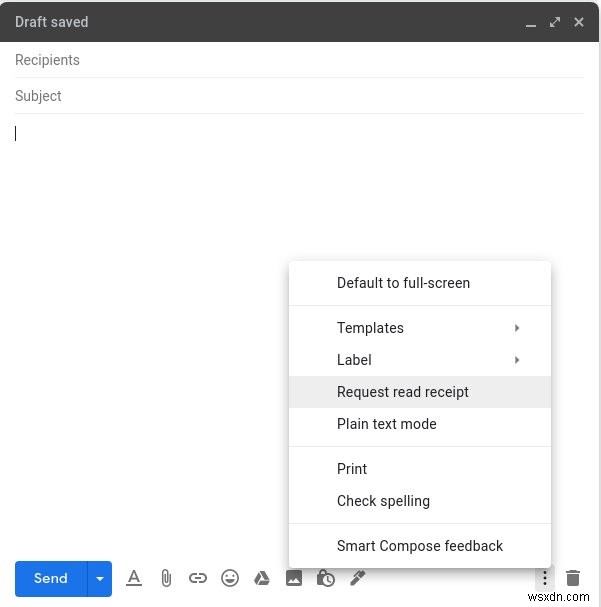Expand compose window to full screen
This screenshot has width=601, height=607.
555,22
